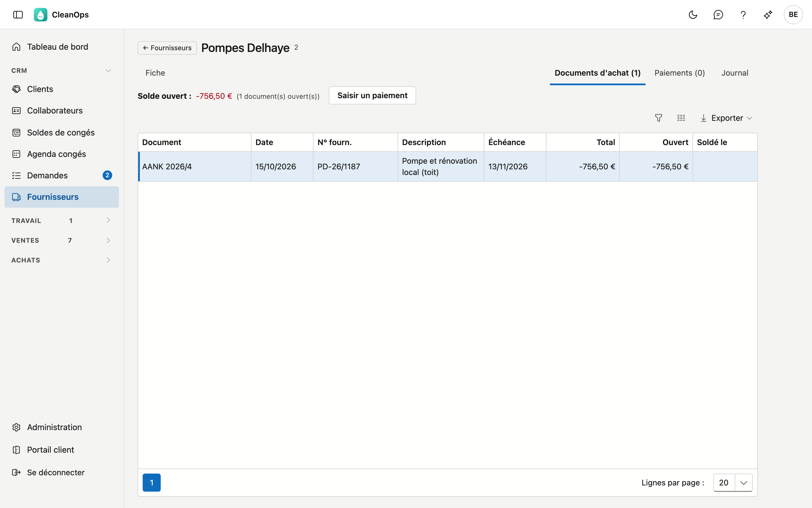The image size is (812, 508).
Task: Open the help question mark icon
Action: point(743,14)
